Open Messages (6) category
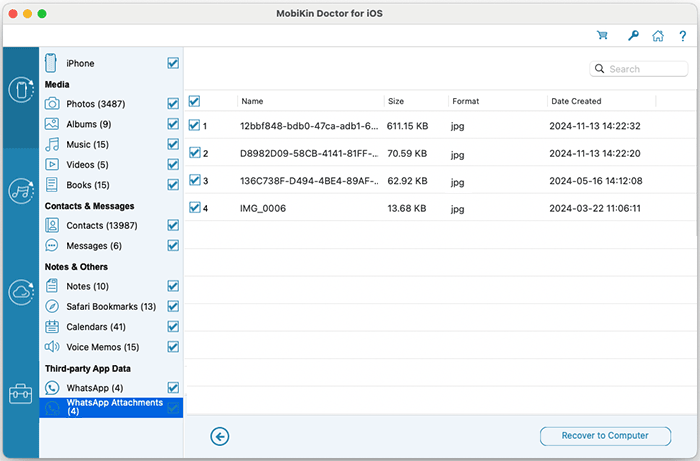The image size is (700, 461). click(94, 246)
